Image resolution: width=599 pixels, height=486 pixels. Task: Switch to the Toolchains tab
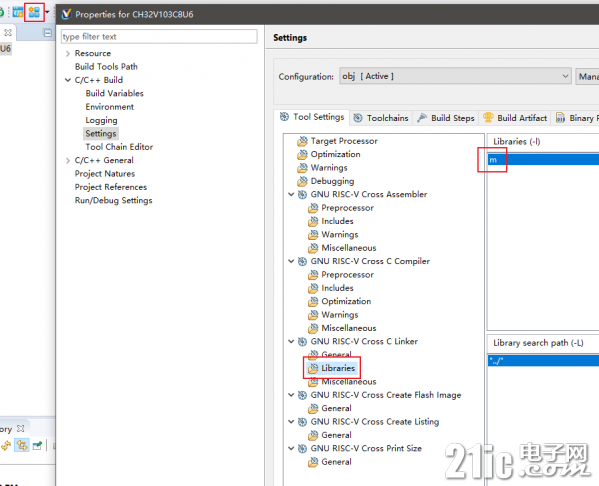tap(381, 118)
